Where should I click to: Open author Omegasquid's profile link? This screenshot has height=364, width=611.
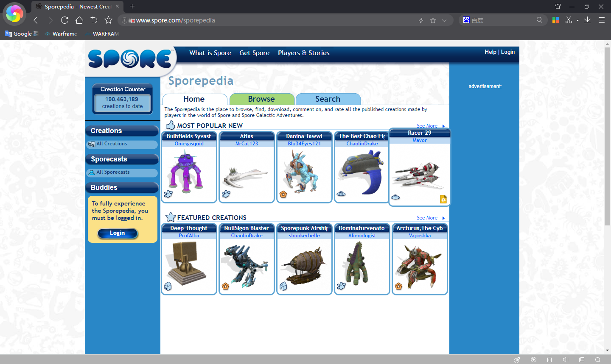click(189, 144)
